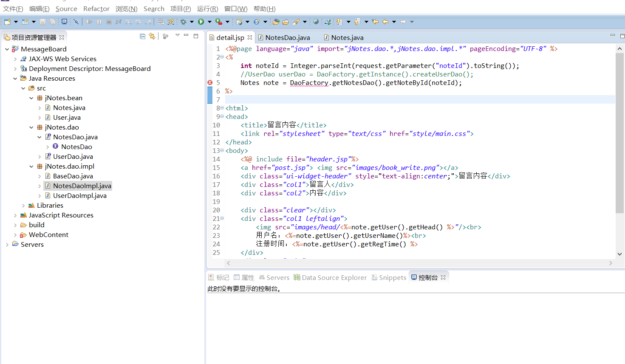Screen dimensions: 625x364
Task: Expand the WebContent folder
Action: (x=15, y=235)
